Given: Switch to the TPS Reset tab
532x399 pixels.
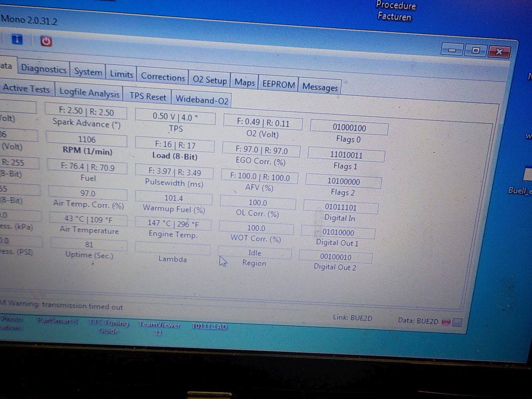Looking at the screenshot, I should [148, 96].
